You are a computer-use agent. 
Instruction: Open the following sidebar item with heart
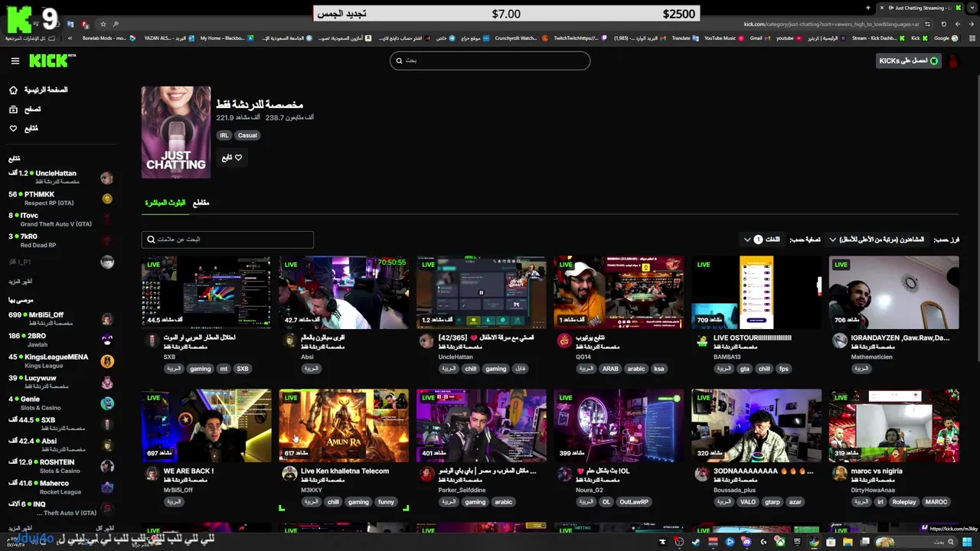coord(24,129)
